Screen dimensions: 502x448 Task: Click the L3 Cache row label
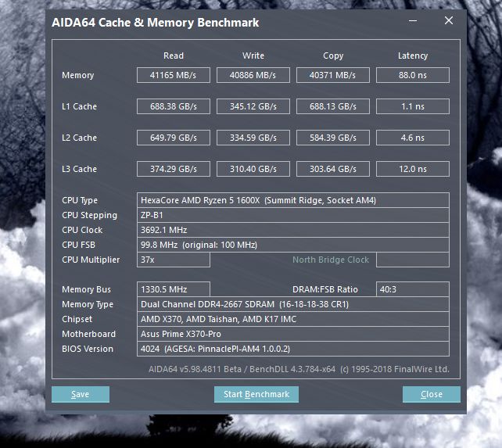(x=79, y=169)
